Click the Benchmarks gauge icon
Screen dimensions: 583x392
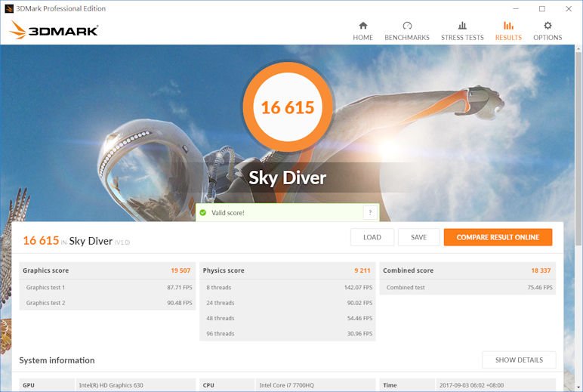tap(407, 25)
